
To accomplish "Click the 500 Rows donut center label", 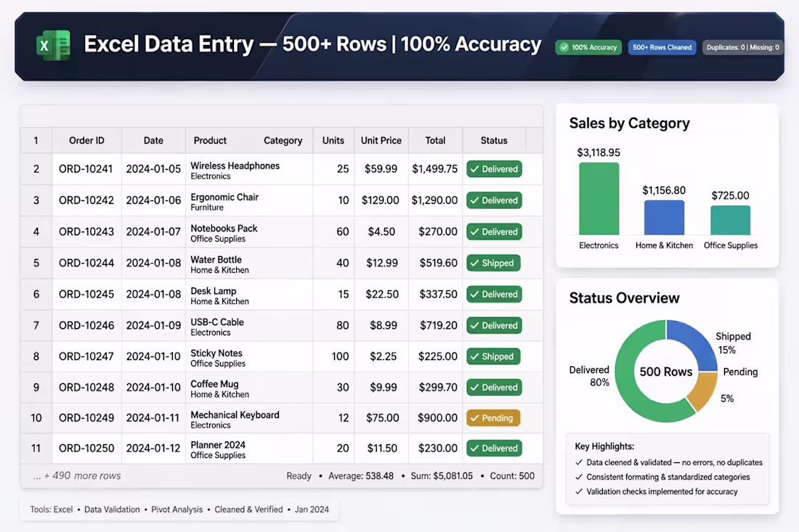I will pos(665,372).
